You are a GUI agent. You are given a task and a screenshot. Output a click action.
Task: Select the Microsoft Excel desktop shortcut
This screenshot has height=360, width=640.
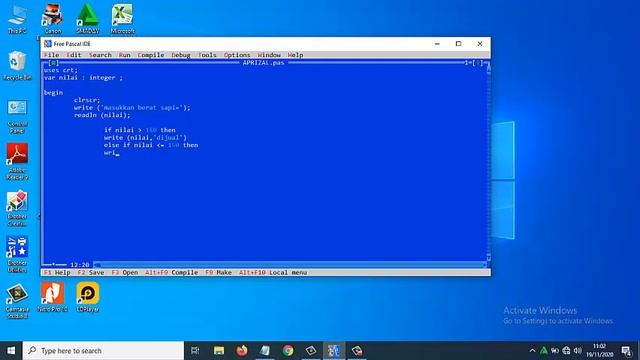pos(122,20)
